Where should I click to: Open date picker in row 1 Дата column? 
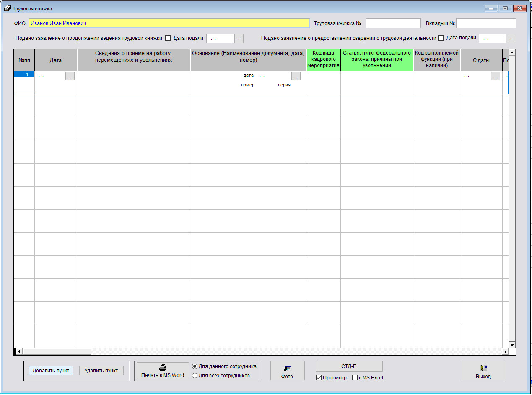(x=70, y=76)
